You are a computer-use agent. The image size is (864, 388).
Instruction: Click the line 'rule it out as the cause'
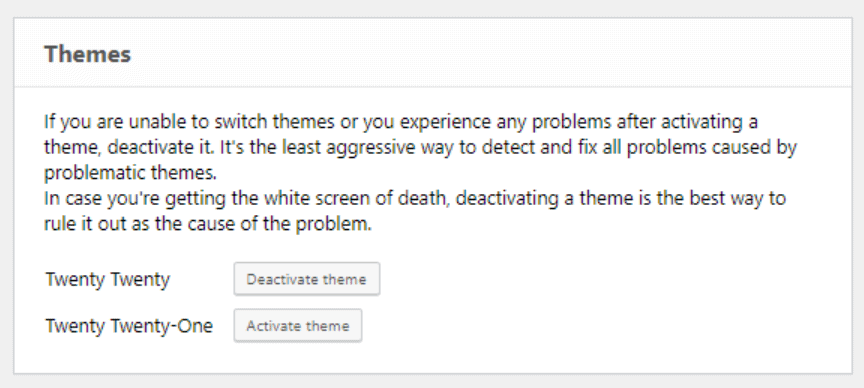tap(208, 225)
